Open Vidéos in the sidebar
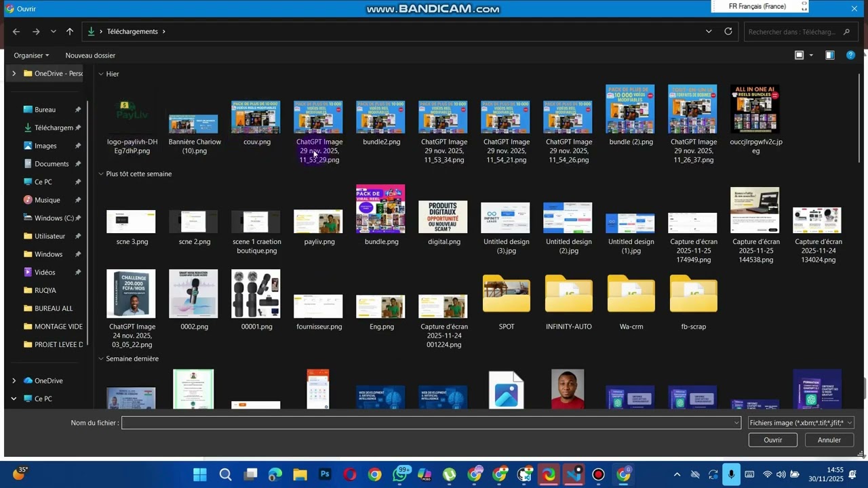 coord(45,272)
